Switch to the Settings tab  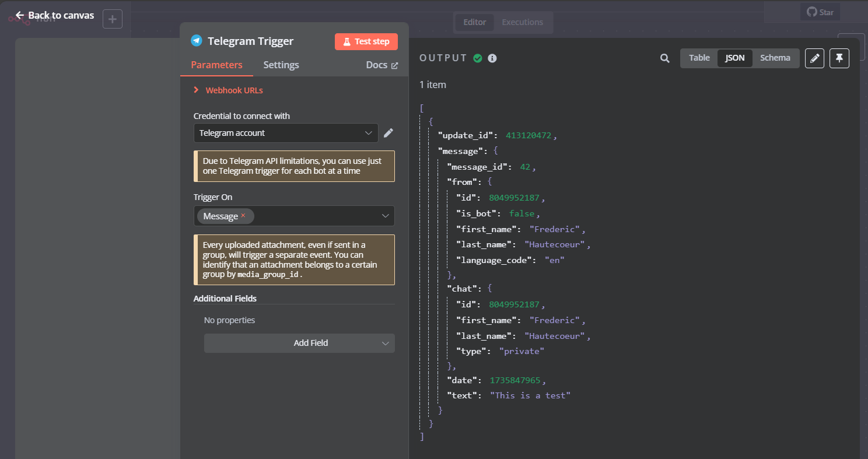coord(281,65)
